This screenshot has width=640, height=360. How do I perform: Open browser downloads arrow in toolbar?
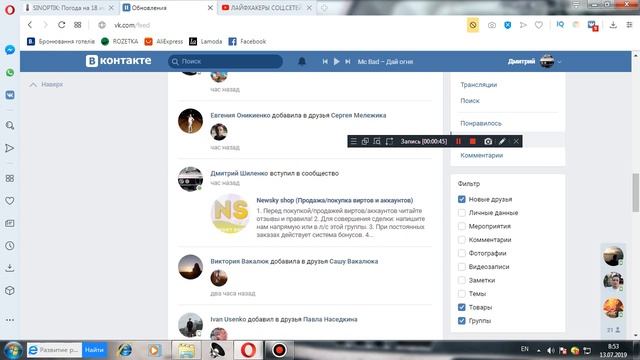click(x=613, y=25)
